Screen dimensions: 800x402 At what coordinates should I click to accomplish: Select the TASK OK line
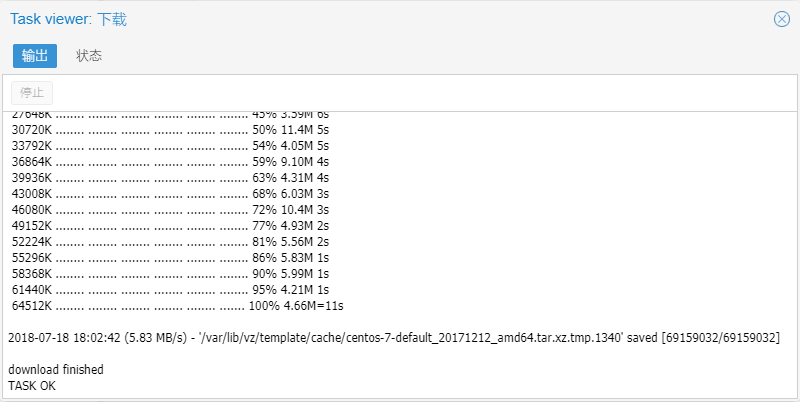32,385
